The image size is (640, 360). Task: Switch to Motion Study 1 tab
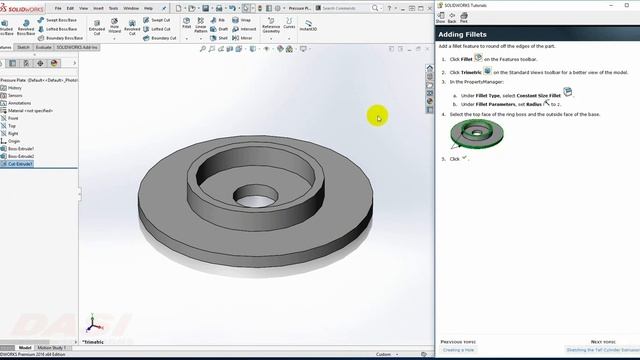pos(51,348)
